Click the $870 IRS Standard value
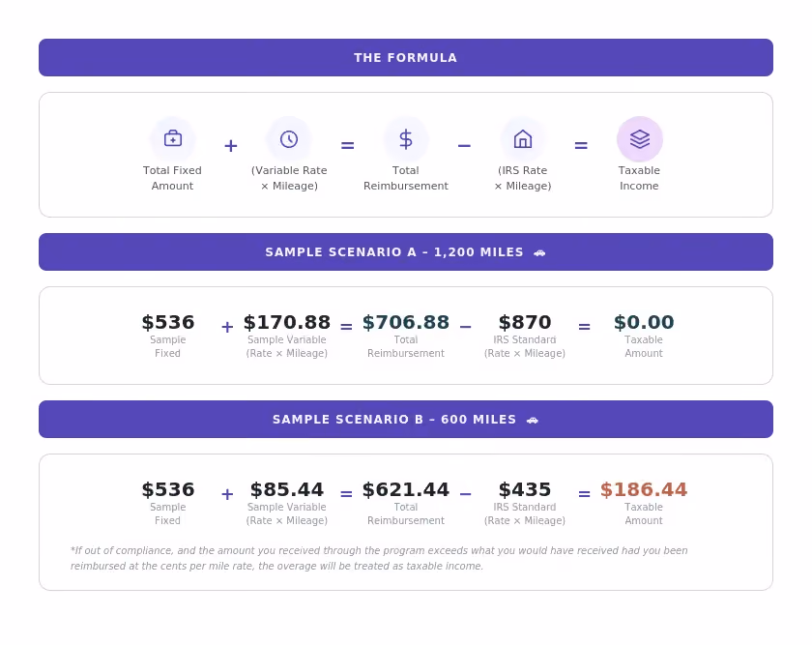Screen dimensions: 812x645 point(525,322)
